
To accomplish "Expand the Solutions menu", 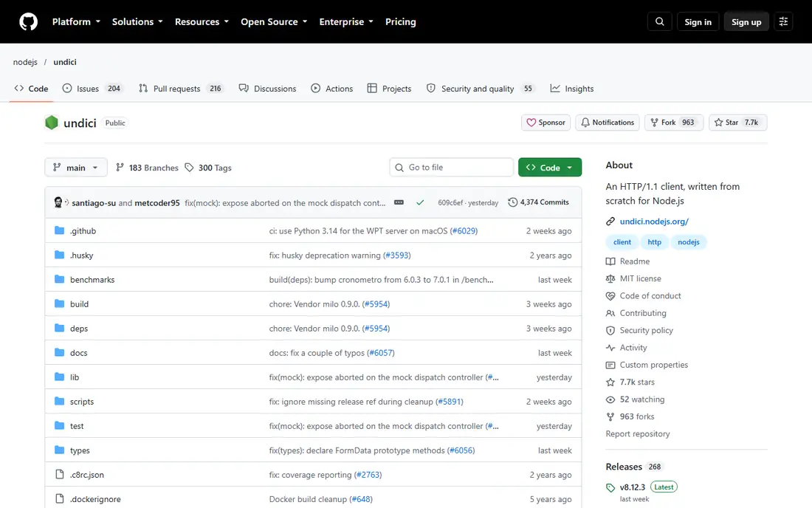I will pos(137,21).
